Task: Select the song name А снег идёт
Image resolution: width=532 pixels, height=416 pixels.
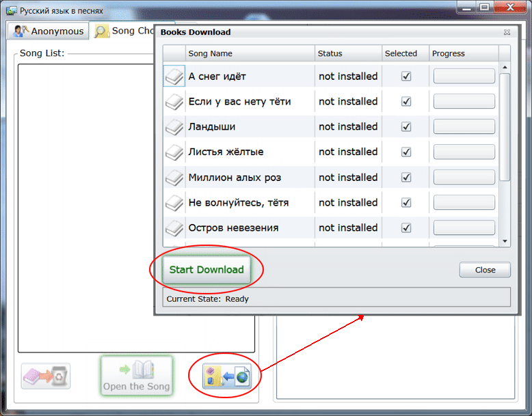Action: pos(217,77)
